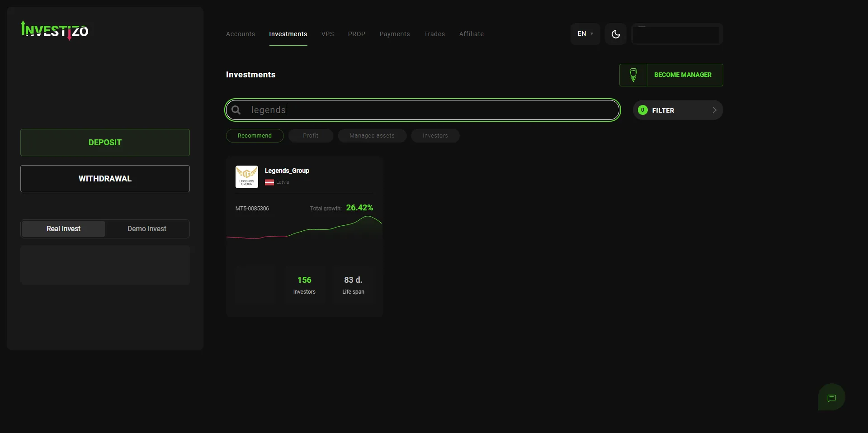Click the Latvia flag icon
The width and height of the screenshot is (868, 433).
pos(269,182)
